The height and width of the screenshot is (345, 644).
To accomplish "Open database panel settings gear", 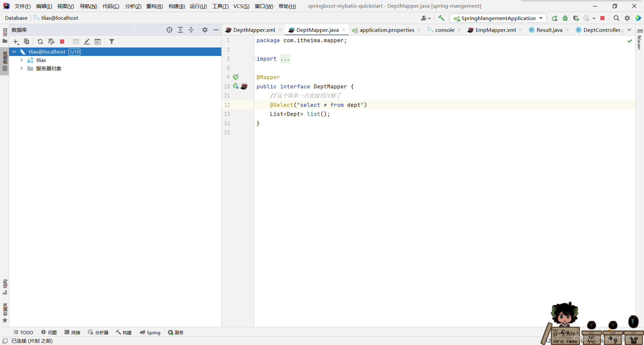I will [205, 30].
